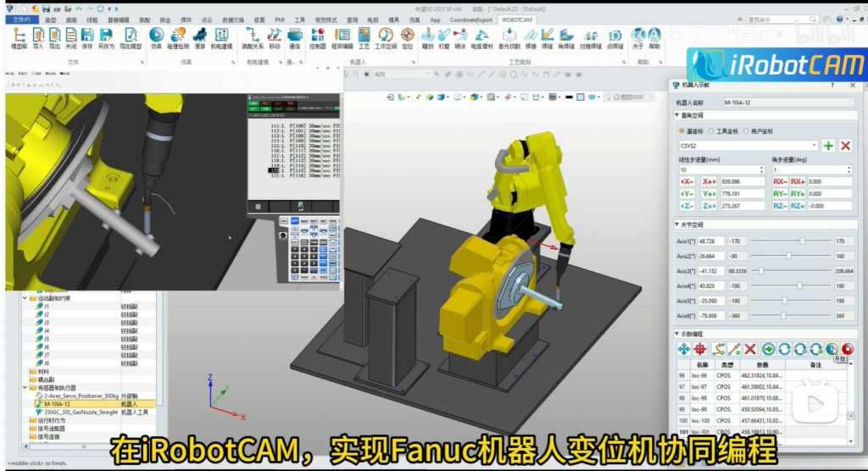This screenshot has width=868, height=471.
Task: Open 工作空间 workspace tool in ribbon
Action: [386, 35]
